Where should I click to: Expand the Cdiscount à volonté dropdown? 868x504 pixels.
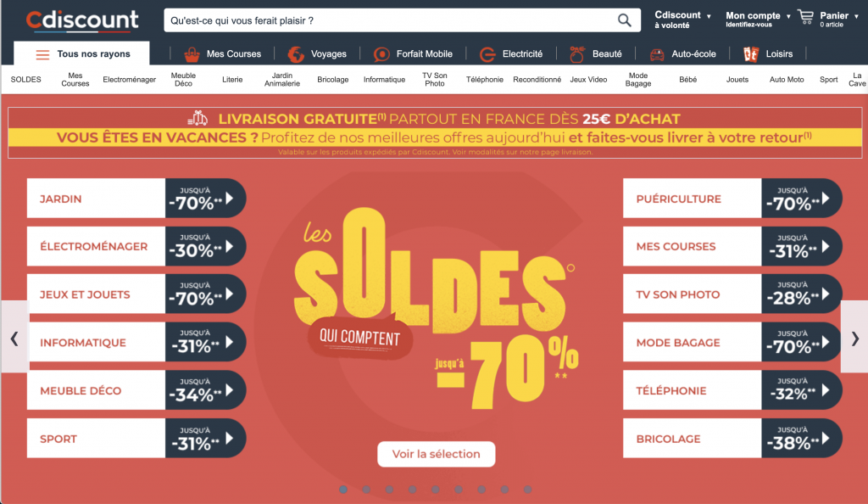click(x=709, y=17)
